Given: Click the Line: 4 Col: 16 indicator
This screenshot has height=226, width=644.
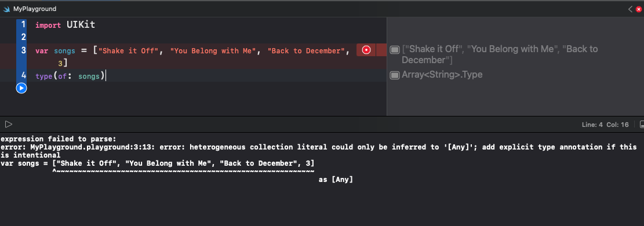Looking at the screenshot, I should coord(605,125).
